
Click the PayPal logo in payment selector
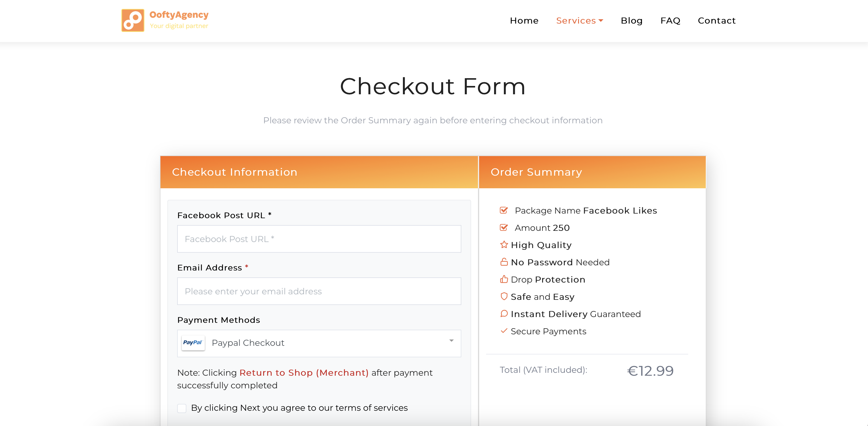pyautogui.click(x=193, y=343)
